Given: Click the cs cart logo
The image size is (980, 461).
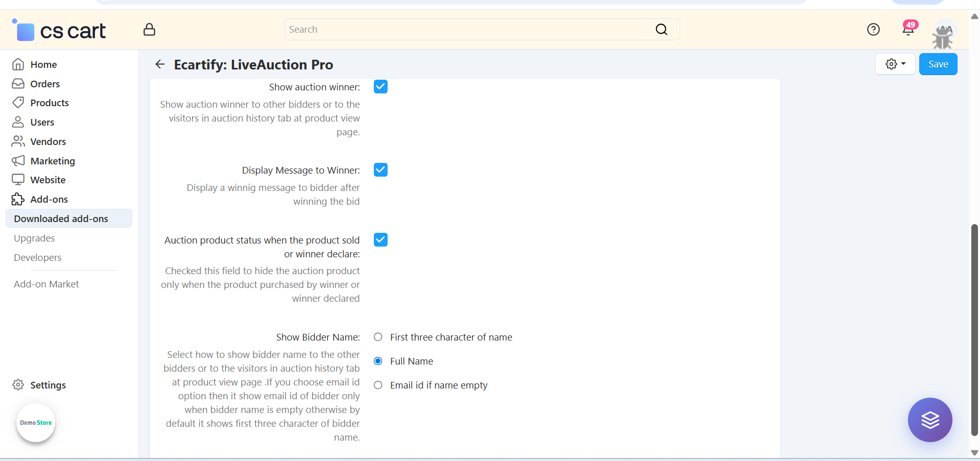Looking at the screenshot, I should click(x=59, y=31).
